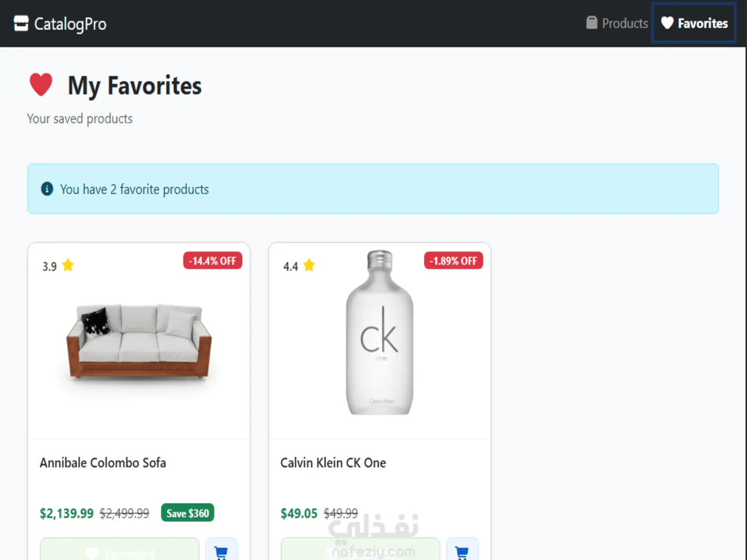Select the Favorites tab
Screen dimensions: 747x560
tap(694, 23)
